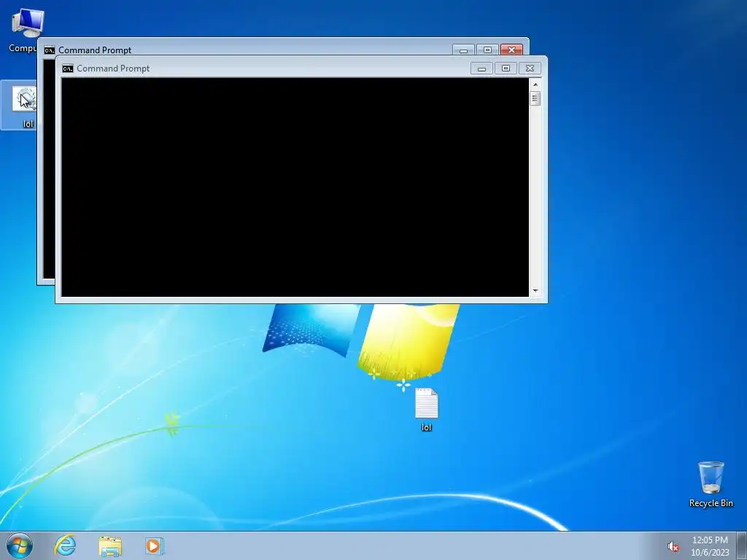Open Windows Explorer from taskbar
The height and width of the screenshot is (560, 747).
110,545
